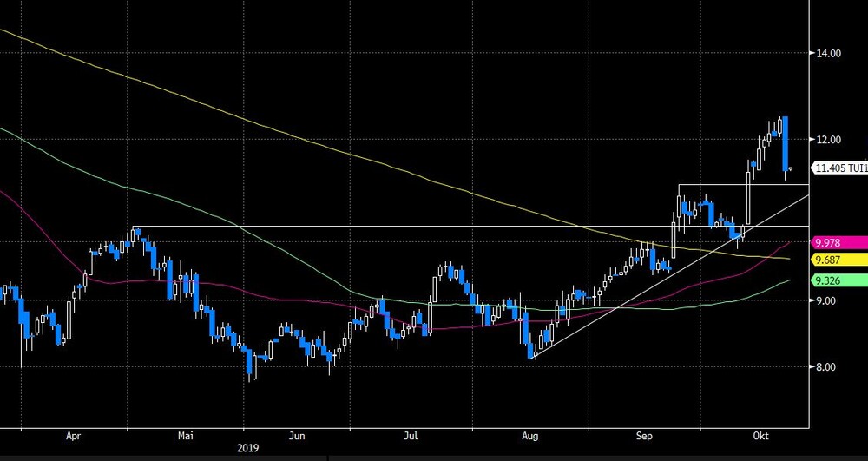
Task: Select the short horizontal line below last price
Action: pos(744,184)
